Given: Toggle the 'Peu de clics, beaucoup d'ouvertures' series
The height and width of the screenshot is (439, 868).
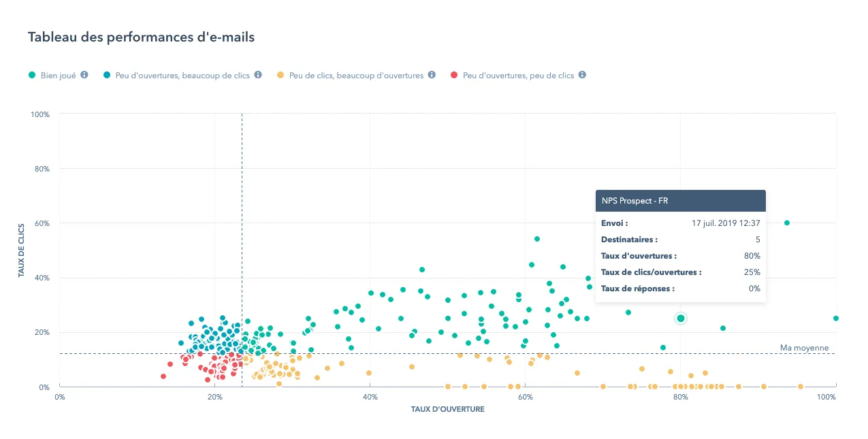Looking at the screenshot, I should click(356, 75).
